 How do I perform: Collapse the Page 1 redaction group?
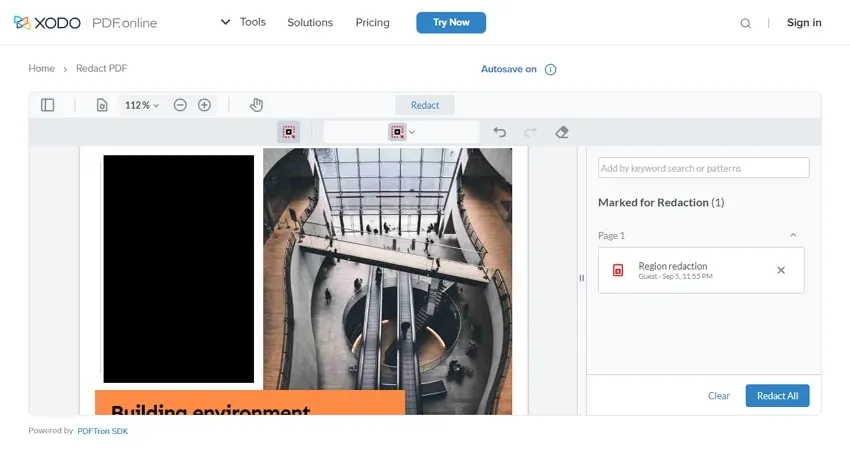[793, 235]
